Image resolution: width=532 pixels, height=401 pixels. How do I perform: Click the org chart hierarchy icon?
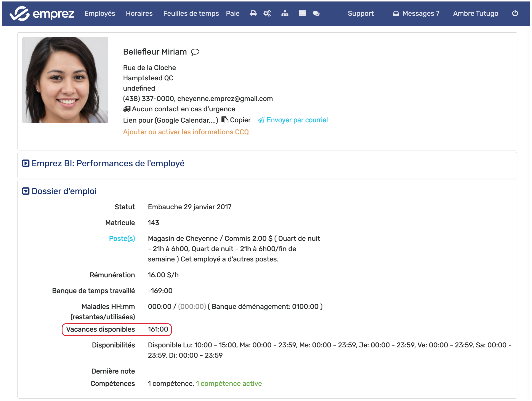click(x=285, y=13)
